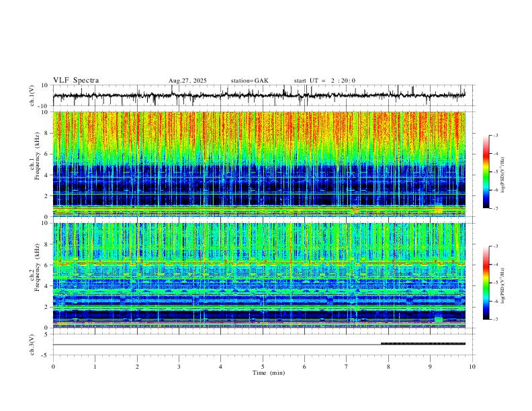
Task: Click time axis tick label "4"
Action: pos(220,367)
